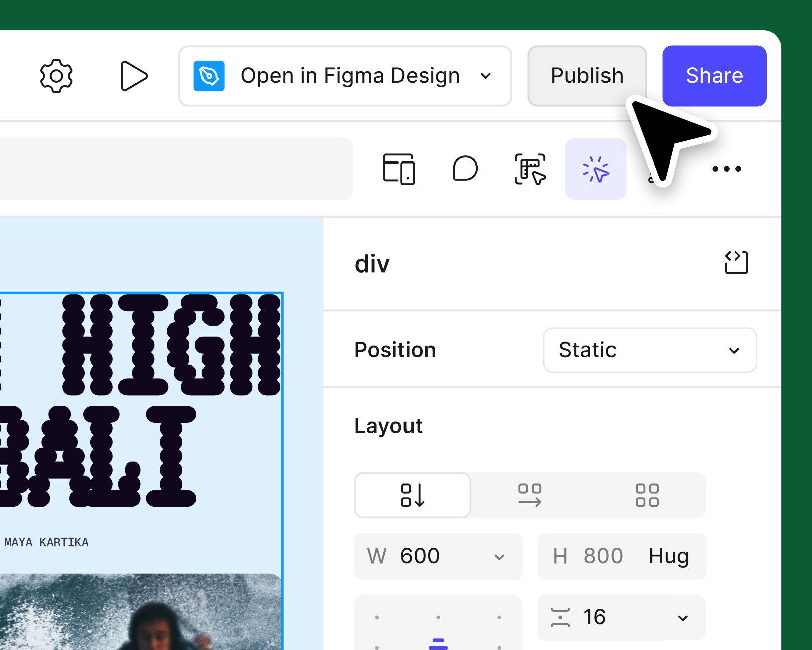Screen dimensions: 812x650
Task: Click the code snippet icon beside div
Action: click(x=736, y=263)
